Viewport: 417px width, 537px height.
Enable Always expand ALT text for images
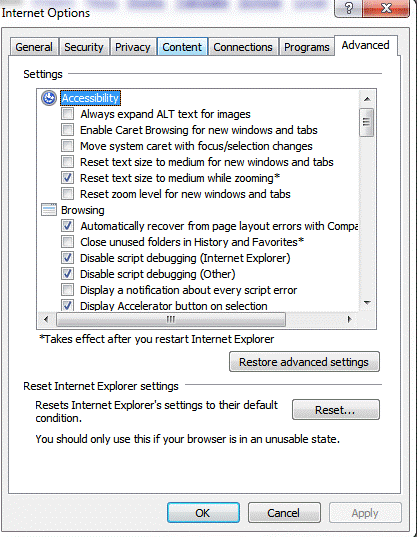[x=67, y=114]
